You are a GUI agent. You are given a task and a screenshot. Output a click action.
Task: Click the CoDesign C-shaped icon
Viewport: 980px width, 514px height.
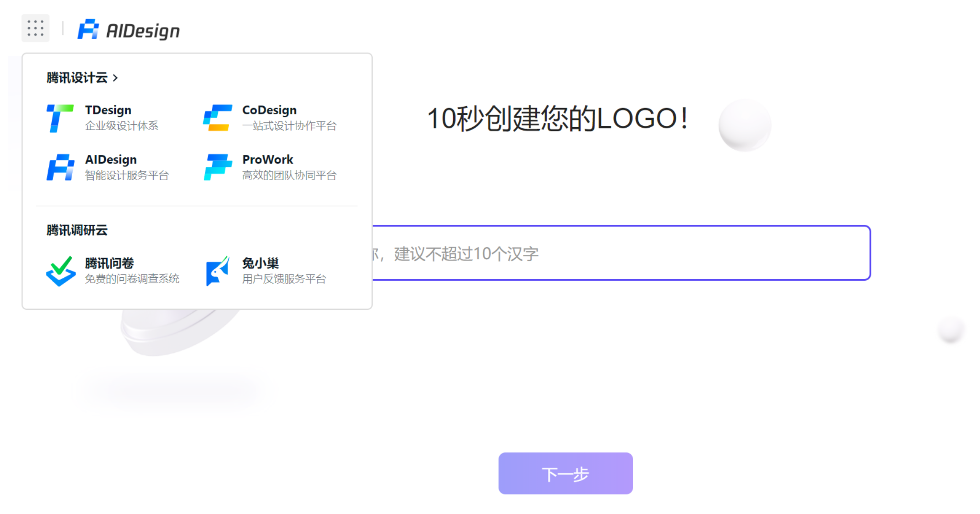(218, 118)
